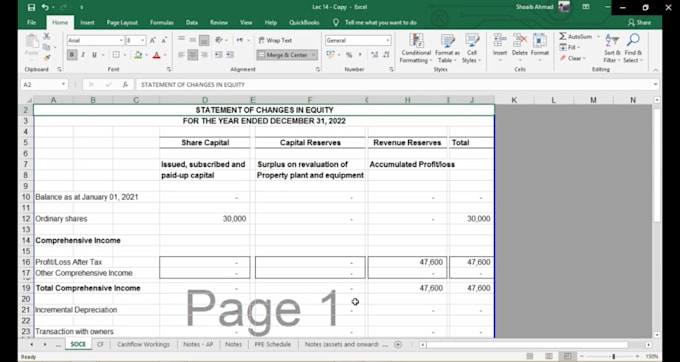This screenshot has width=680, height=362.
Task: Undo last action in Quick Access Toolbar
Action: tap(45, 7)
